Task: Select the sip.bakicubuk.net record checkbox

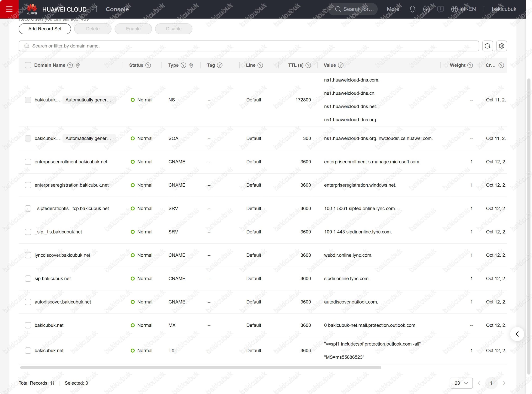Action: click(28, 279)
